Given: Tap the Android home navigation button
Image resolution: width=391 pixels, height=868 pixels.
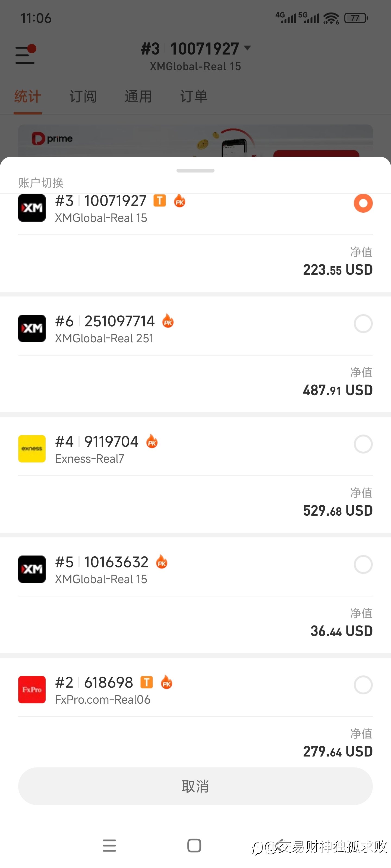Looking at the screenshot, I should pyautogui.click(x=194, y=845).
